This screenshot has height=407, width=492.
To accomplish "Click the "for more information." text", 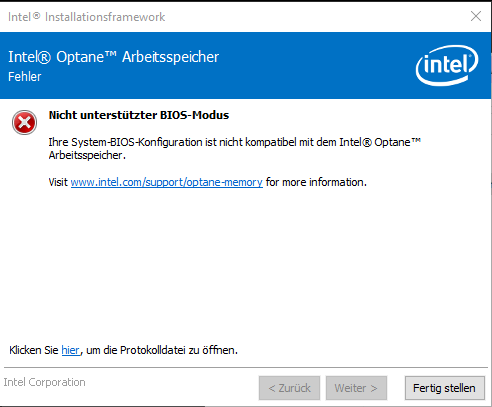I will click(316, 182).
